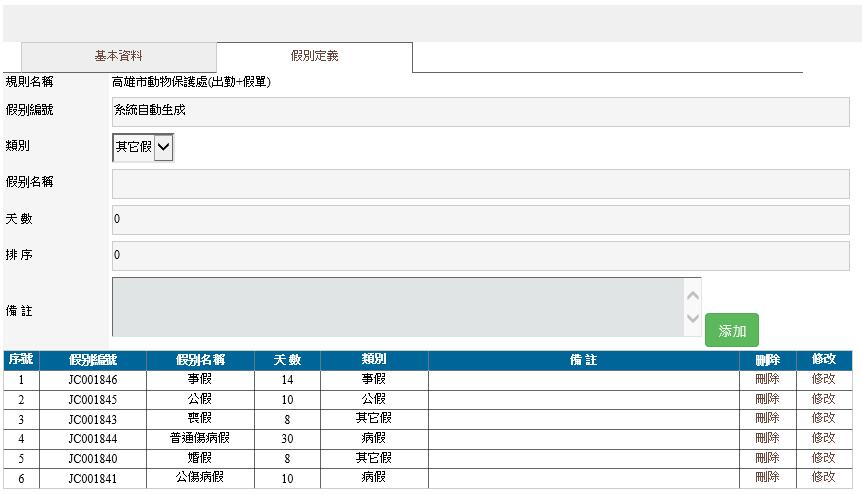Click the 天數 column header in the table

(x=287, y=360)
